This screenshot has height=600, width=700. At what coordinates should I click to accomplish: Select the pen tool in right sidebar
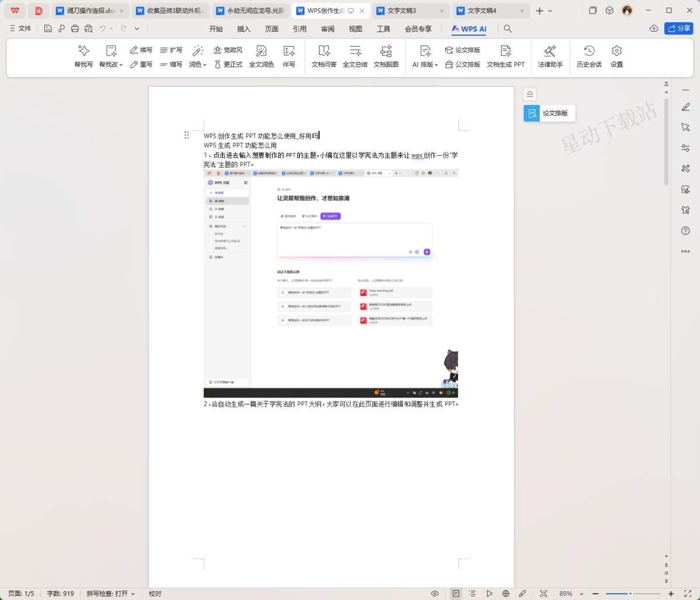tap(685, 107)
